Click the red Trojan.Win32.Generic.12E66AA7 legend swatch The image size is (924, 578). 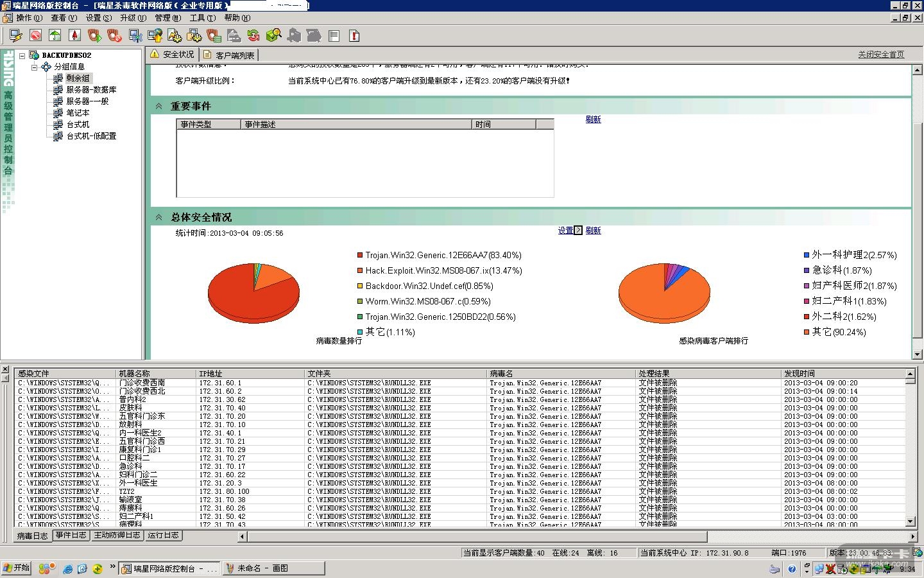click(360, 255)
